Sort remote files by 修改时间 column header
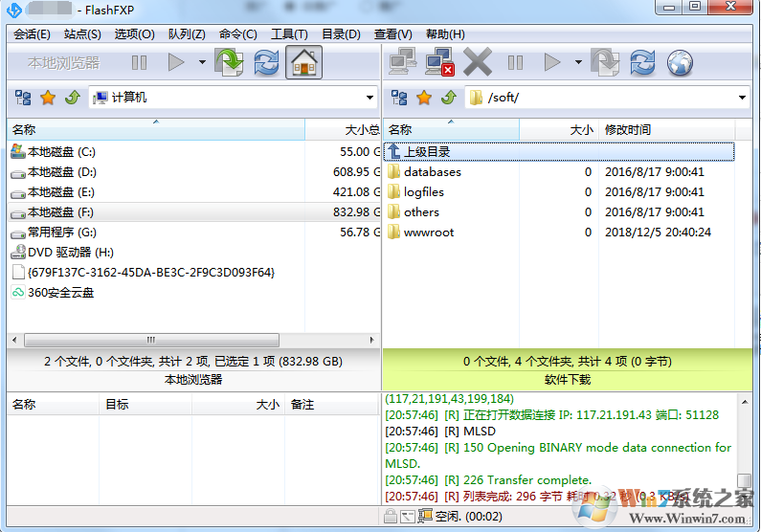 (x=628, y=129)
